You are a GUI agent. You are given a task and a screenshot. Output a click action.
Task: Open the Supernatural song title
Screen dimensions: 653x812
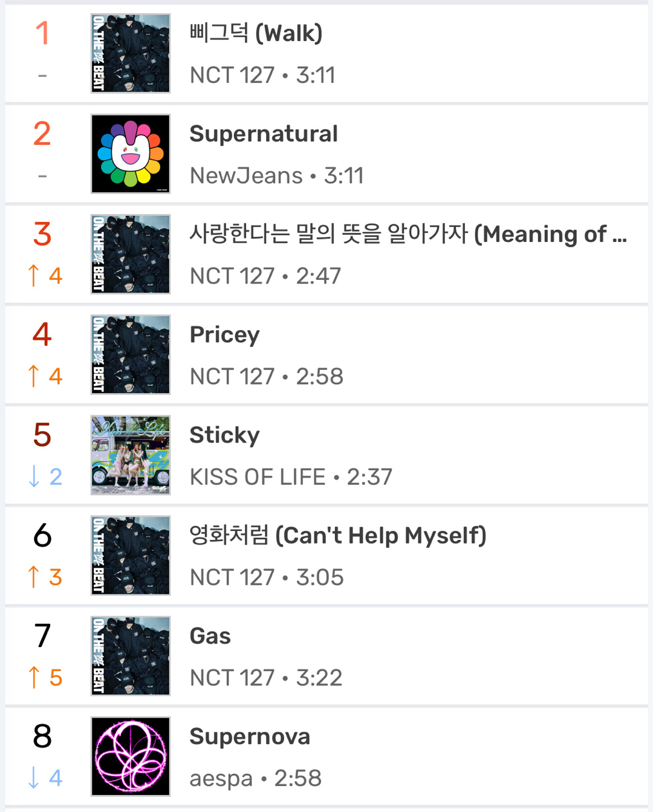tap(264, 134)
